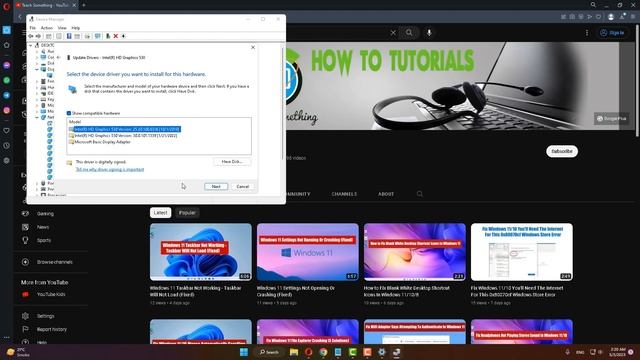Open the Opera sidebar settings gear
Viewport: 640px width, 360px height.
pyautogui.click(x=7, y=161)
